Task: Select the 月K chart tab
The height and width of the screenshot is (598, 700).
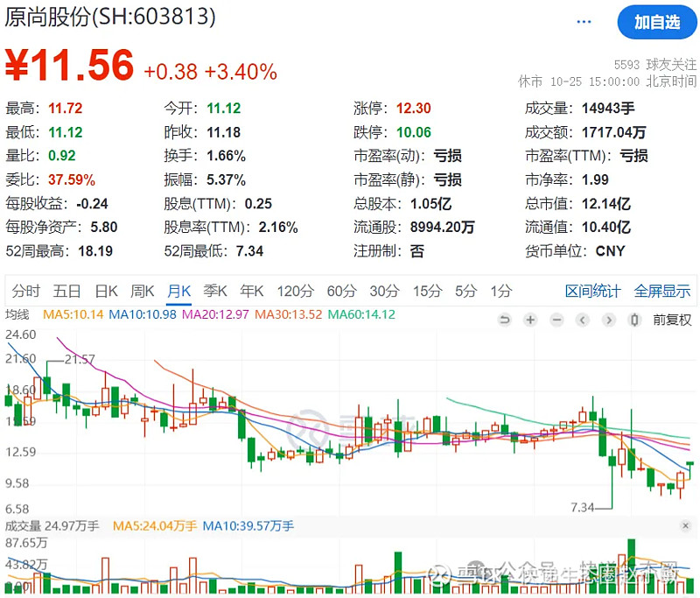Action: coord(179,292)
